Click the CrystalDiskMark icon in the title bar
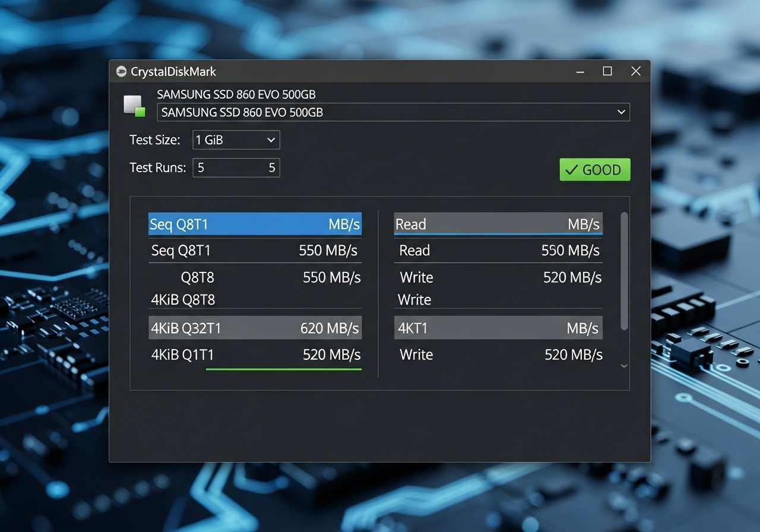The width and height of the screenshot is (760, 532). coord(121,72)
